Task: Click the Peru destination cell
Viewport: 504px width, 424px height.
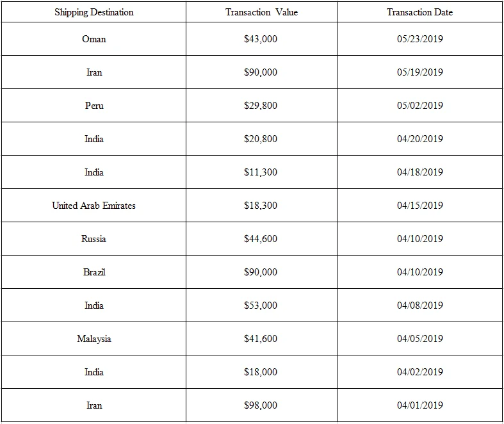Action: 94,106
